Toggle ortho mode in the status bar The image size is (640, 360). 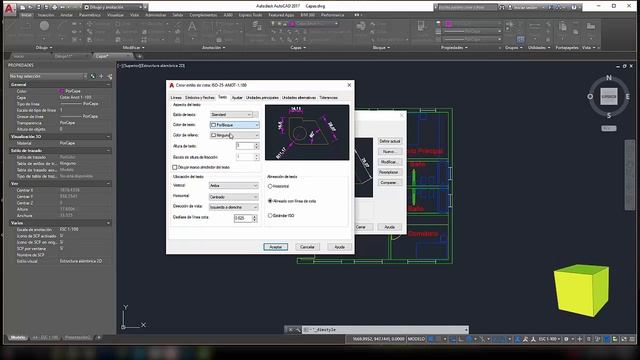coord(460,339)
